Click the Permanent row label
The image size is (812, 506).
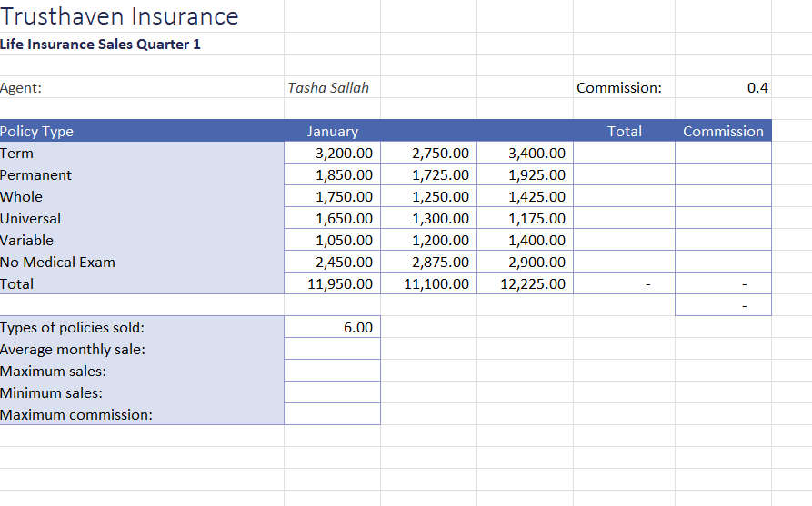pyautogui.click(x=142, y=174)
